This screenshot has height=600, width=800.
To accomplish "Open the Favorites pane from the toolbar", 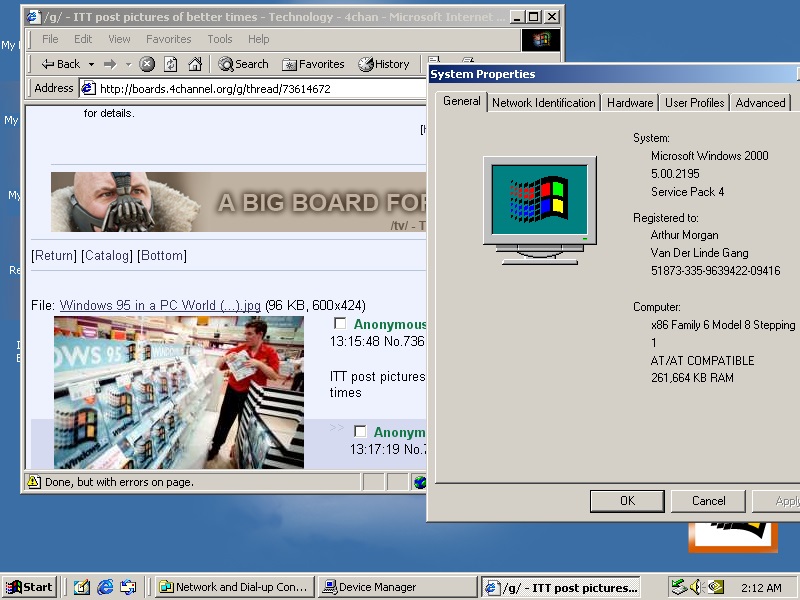I will pyautogui.click(x=313, y=64).
